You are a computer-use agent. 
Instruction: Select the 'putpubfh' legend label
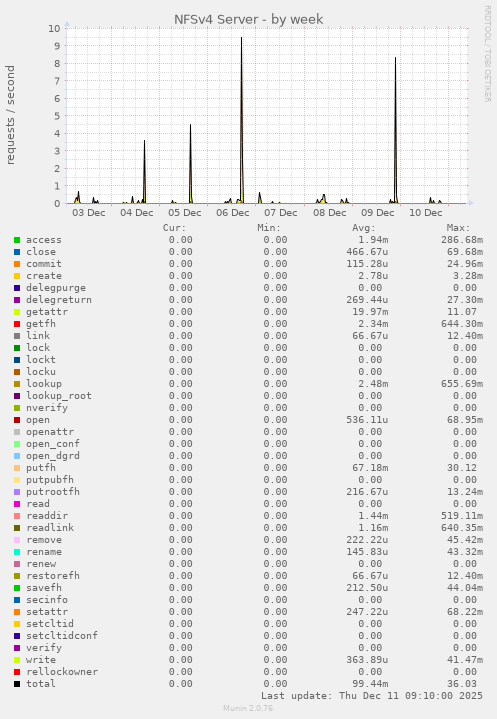click(50, 480)
